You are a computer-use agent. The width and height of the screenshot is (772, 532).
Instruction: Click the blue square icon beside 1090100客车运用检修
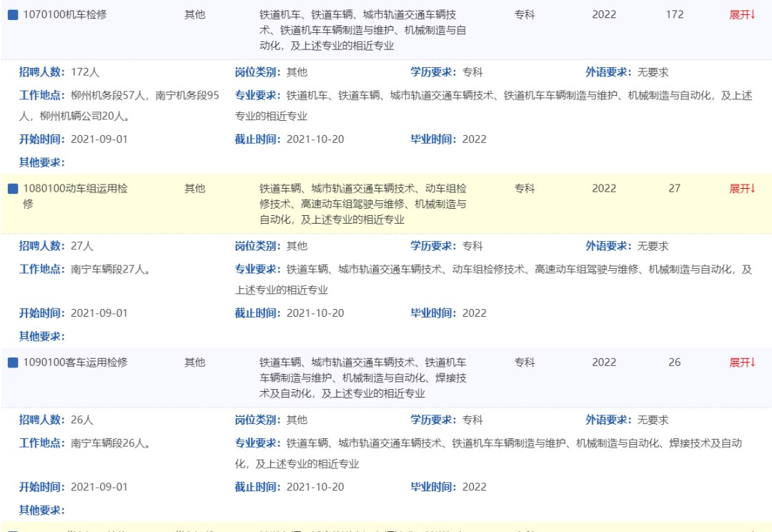point(13,363)
